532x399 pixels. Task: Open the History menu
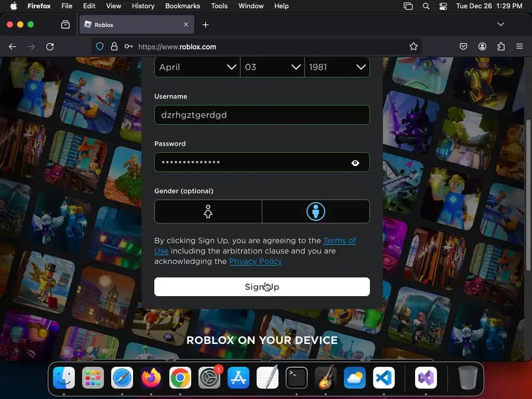pyautogui.click(x=143, y=6)
